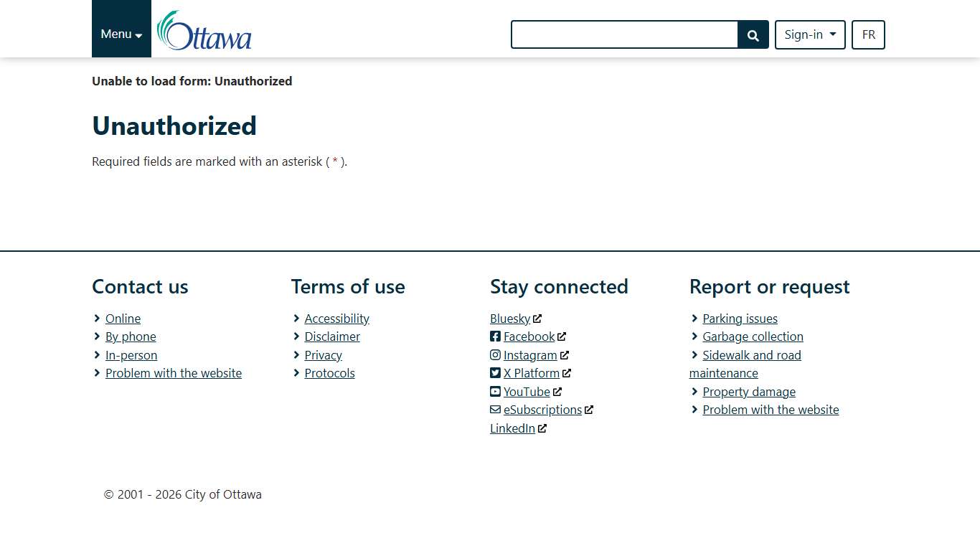Image resolution: width=980 pixels, height=551 pixels.
Task: Switch language with FR button
Action: pos(868,34)
